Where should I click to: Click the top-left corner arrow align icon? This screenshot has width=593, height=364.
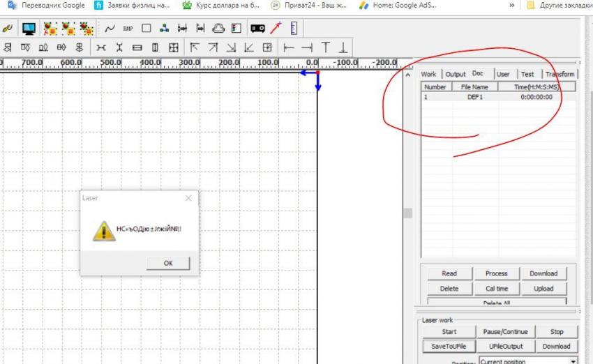tap(195, 47)
